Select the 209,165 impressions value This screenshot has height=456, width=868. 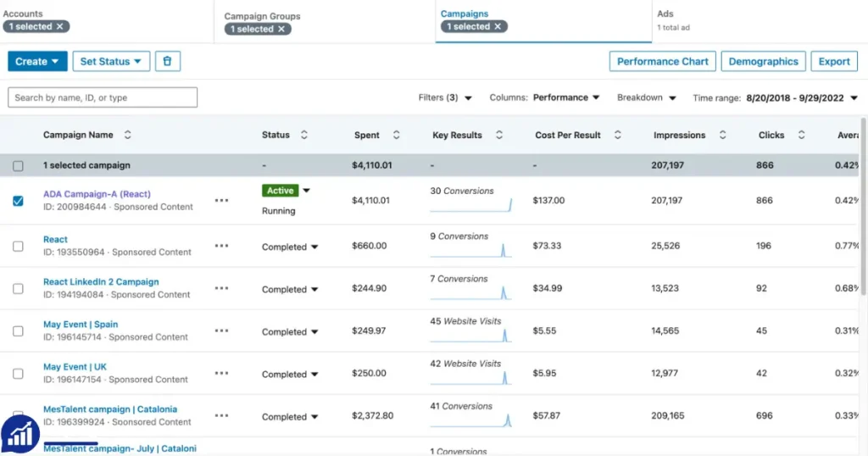(x=668, y=415)
